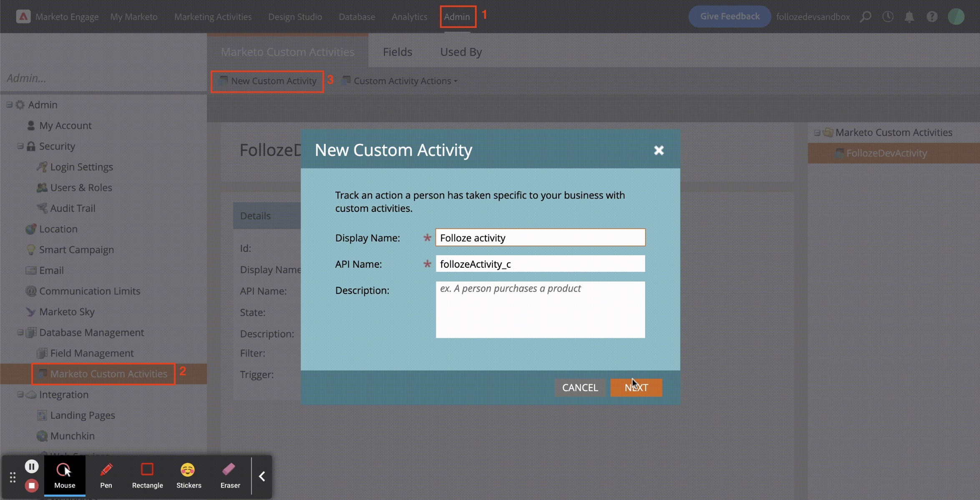980x500 pixels.
Task: Collapse the Security tree node
Action: (x=20, y=146)
